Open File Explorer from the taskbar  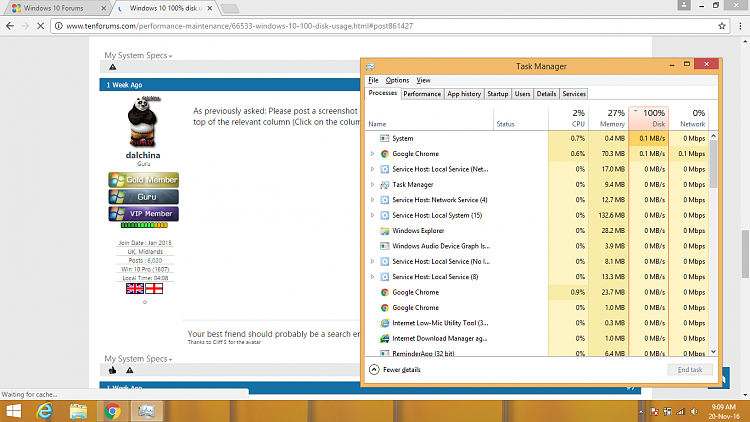tap(78, 411)
